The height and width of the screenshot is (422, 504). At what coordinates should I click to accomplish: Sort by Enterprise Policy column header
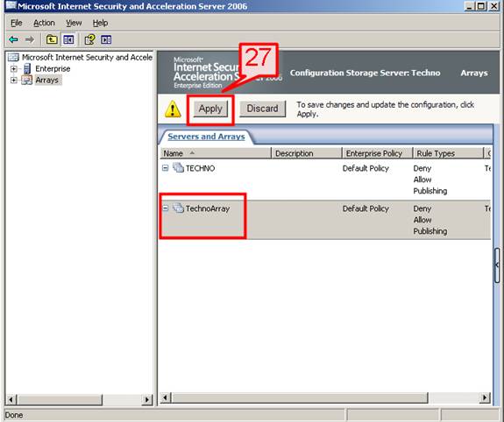point(378,153)
